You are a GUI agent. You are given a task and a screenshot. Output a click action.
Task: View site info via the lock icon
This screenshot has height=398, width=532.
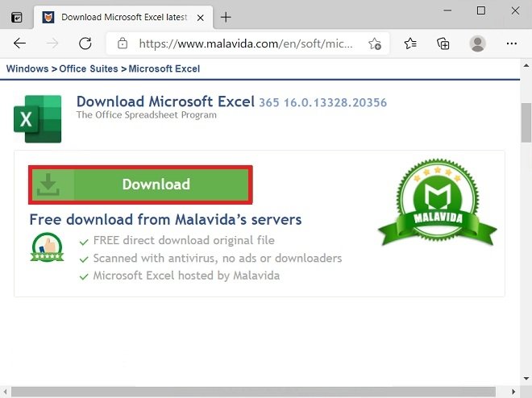(123, 44)
